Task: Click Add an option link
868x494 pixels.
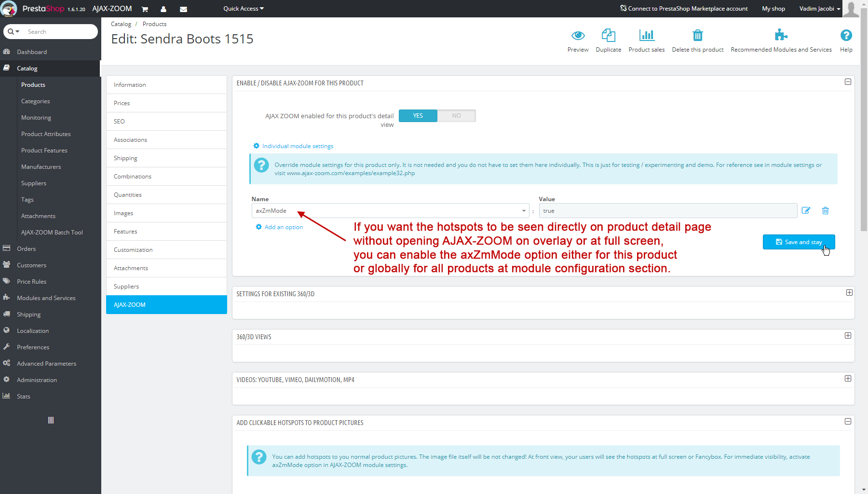Action: click(279, 227)
